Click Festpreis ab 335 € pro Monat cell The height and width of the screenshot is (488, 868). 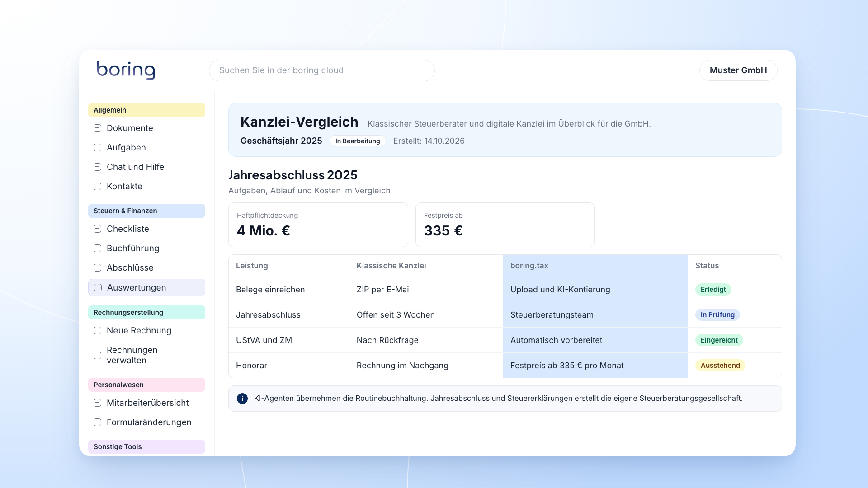(x=595, y=366)
